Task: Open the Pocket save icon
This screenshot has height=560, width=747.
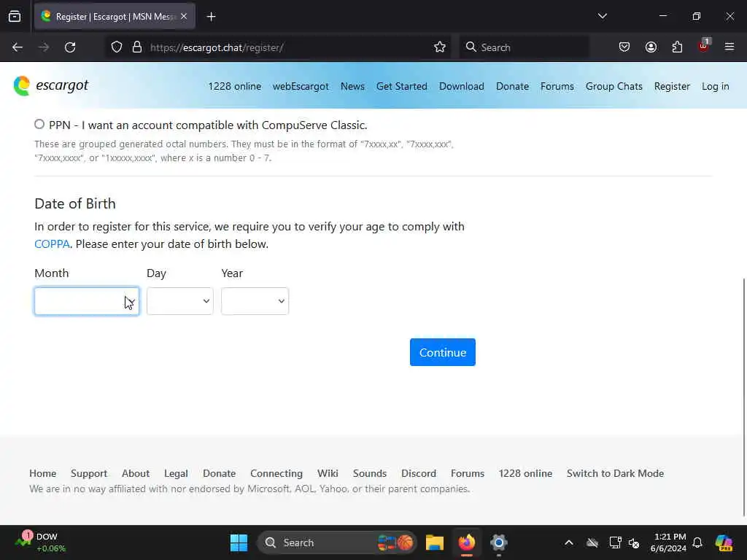Action: [624, 47]
